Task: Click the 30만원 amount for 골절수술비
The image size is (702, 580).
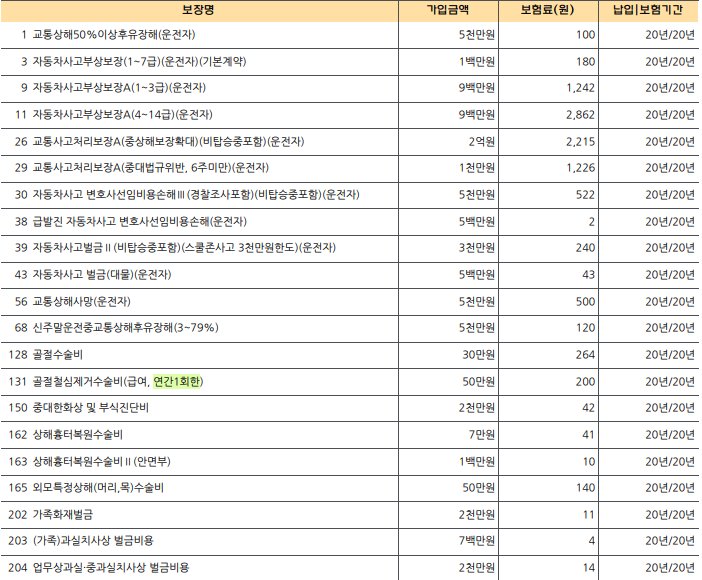Action: pyautogui.click(x=478, y=354)
